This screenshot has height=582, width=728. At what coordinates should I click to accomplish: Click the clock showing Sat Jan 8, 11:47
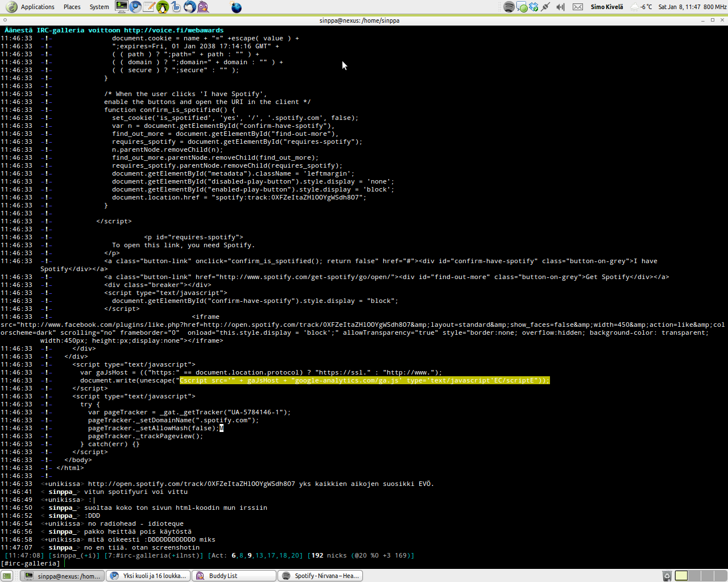[679, 7]
